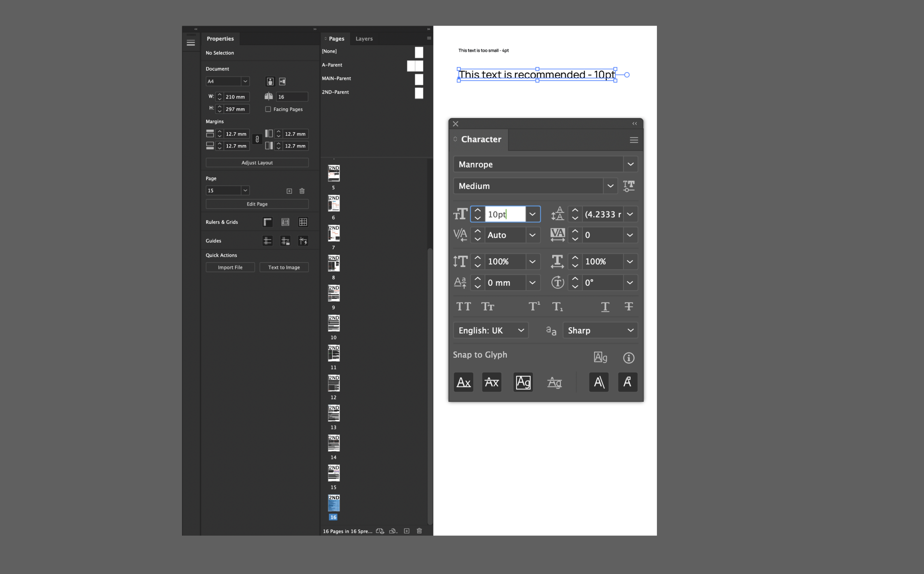Open the Manrope font family dropdown
This screenshot has width=924, height=574.
coord(631,164)
